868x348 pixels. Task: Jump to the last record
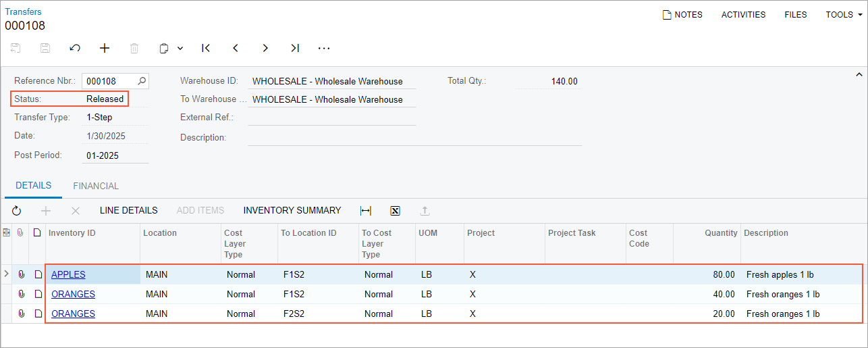(295, 48)
